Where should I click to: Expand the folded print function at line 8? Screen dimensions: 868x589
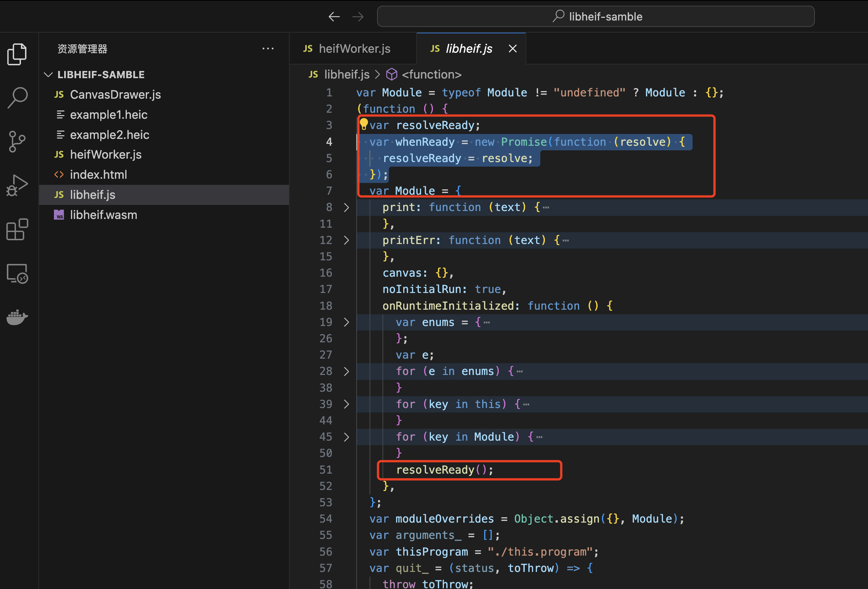346,207
